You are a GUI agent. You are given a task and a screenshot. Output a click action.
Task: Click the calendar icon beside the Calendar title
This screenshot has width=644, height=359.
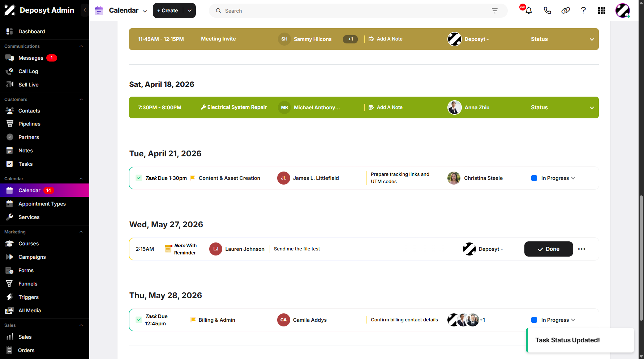pos(99,10)
